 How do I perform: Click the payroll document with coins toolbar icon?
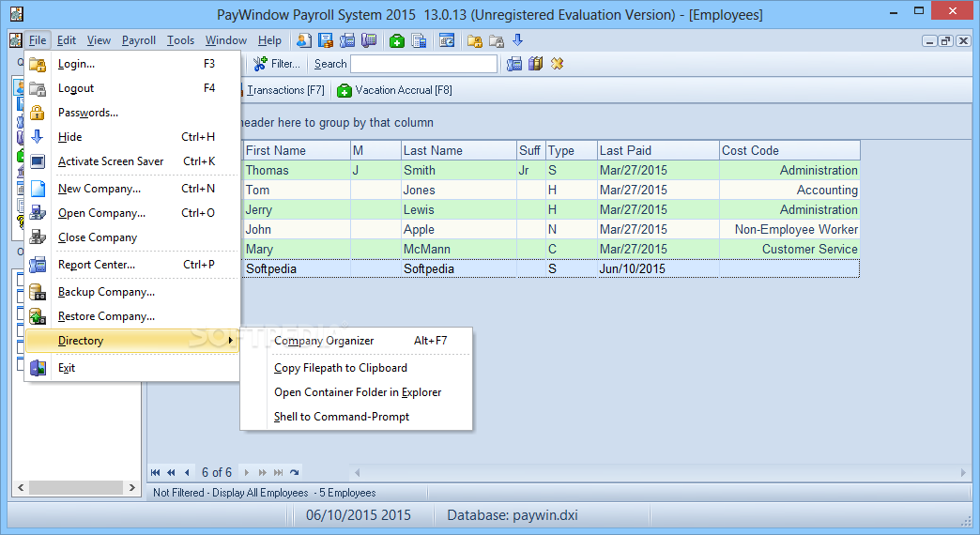[x=326, y=40]
